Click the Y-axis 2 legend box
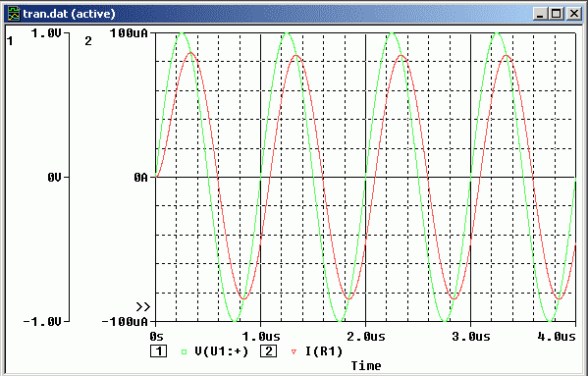 click(269, 351)
